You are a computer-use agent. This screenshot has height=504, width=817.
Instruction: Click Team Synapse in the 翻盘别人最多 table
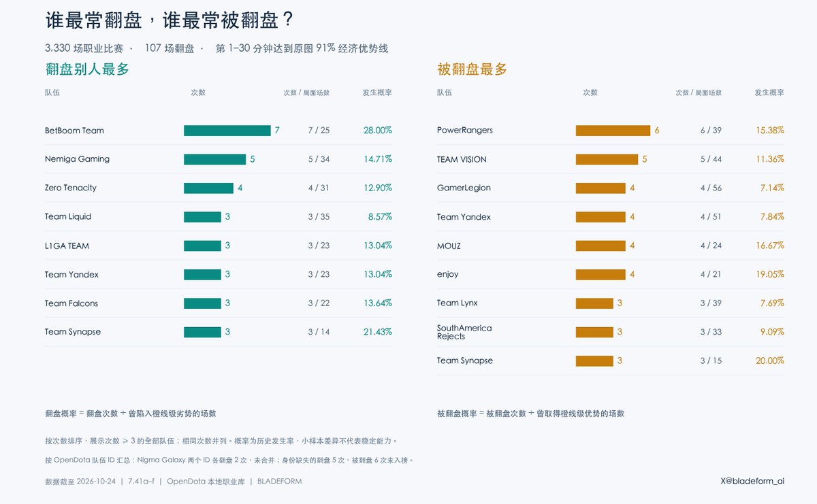click(73, 332)
